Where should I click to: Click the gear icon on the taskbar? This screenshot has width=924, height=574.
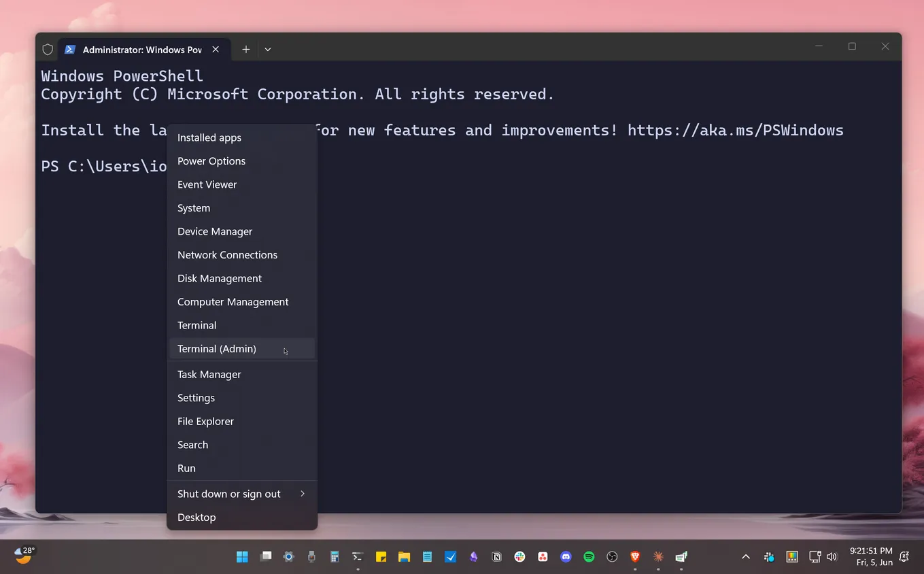(288, 557)
